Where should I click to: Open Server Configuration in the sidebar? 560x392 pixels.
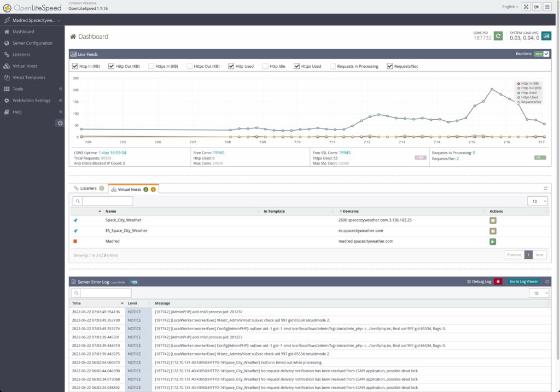(x=32, y=43)
